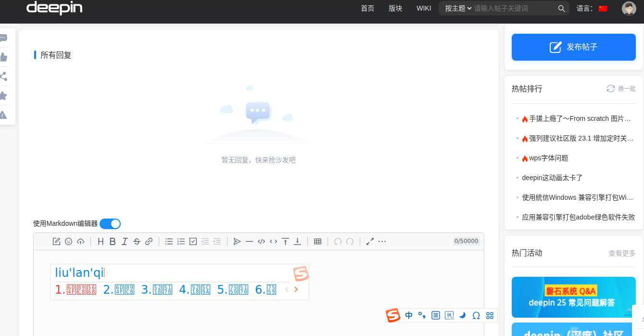Screen dimensions: 644x336
Task: Click the share icon in left sidebar
Action: click(x=3, y=77)
